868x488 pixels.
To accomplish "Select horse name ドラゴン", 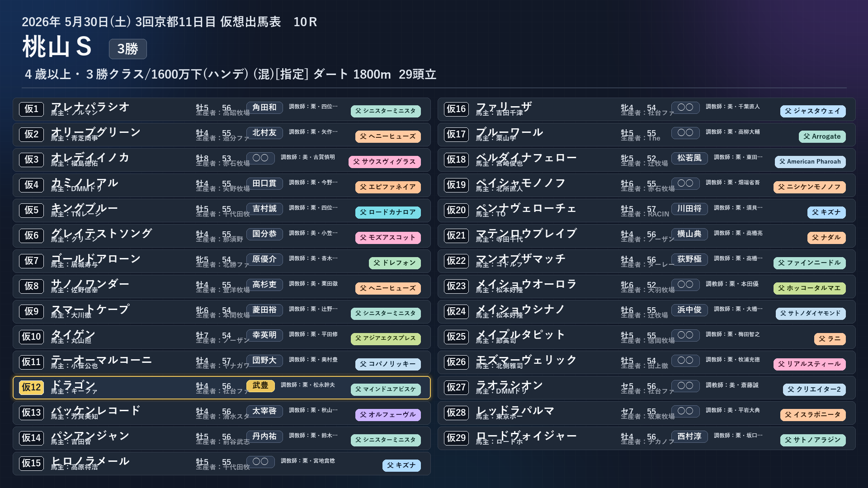I will tap(73, 385).
